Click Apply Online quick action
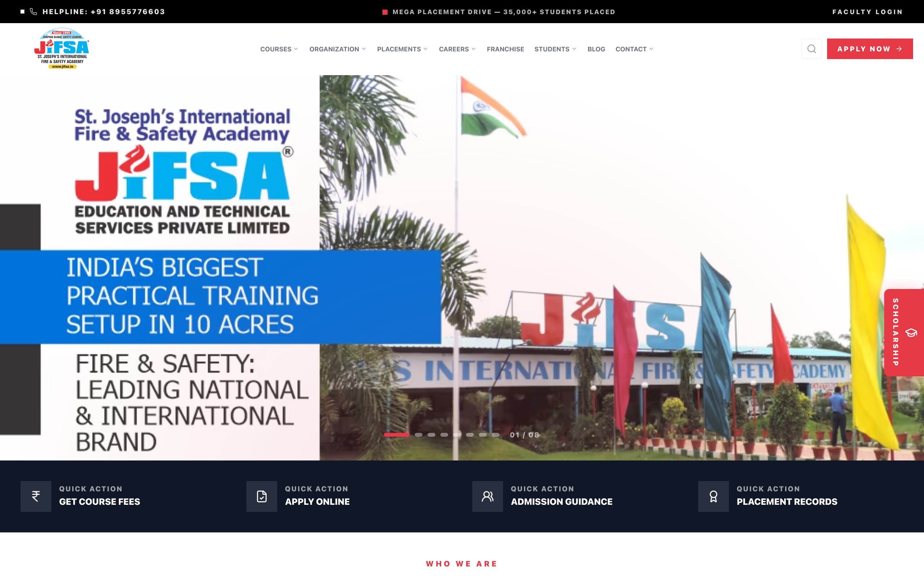 coord(298,496)
